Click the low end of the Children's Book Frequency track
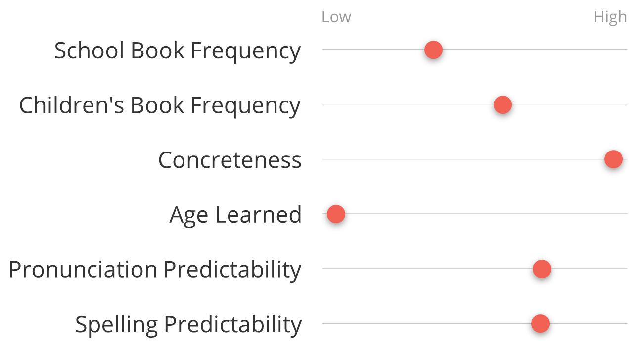This screenshot has width=644, height=354. (x=326, y=104)
